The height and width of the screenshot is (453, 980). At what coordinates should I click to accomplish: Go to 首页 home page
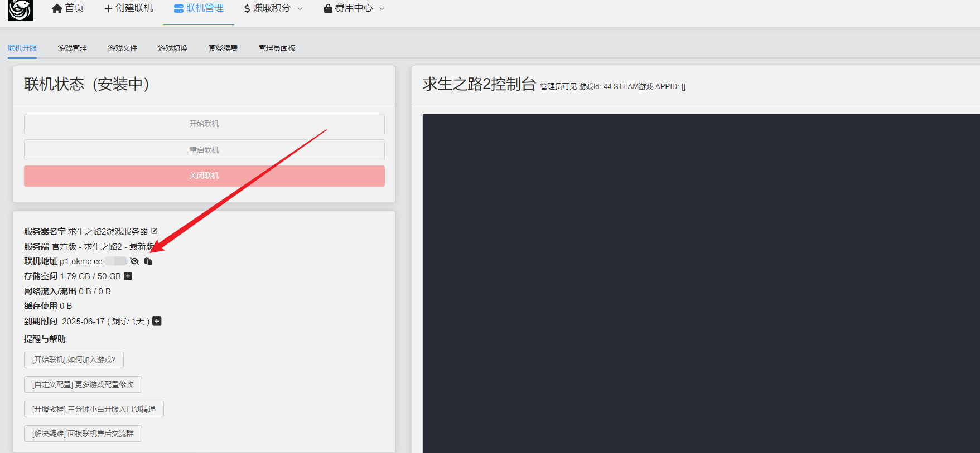pos(67,8)
